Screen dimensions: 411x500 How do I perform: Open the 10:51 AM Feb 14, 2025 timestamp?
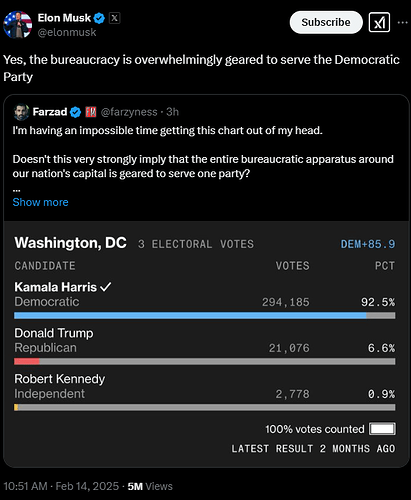tap(61, 486)
